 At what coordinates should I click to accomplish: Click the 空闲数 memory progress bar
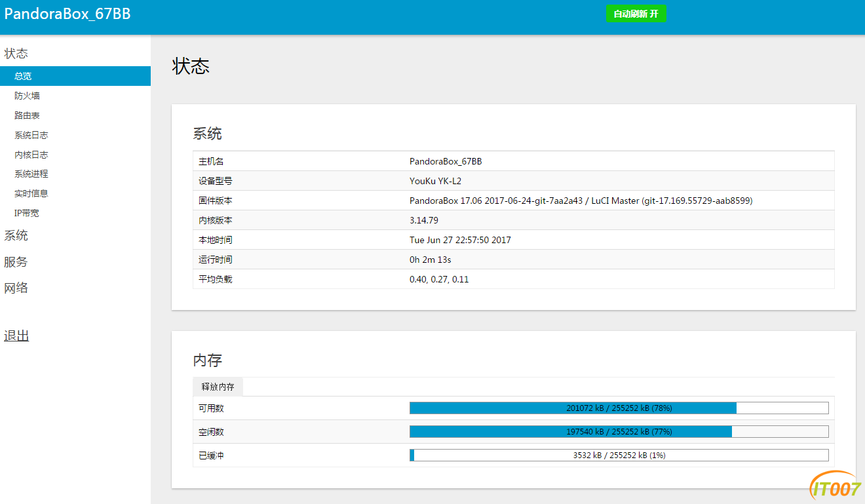[619, 432]
